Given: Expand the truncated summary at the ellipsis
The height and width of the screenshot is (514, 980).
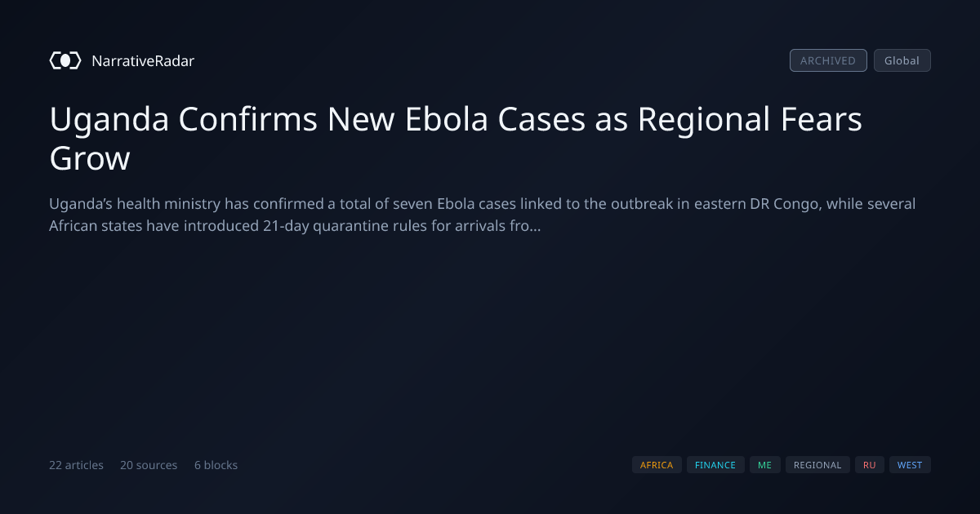Looking at the screenshot, I should coord(535,226).
